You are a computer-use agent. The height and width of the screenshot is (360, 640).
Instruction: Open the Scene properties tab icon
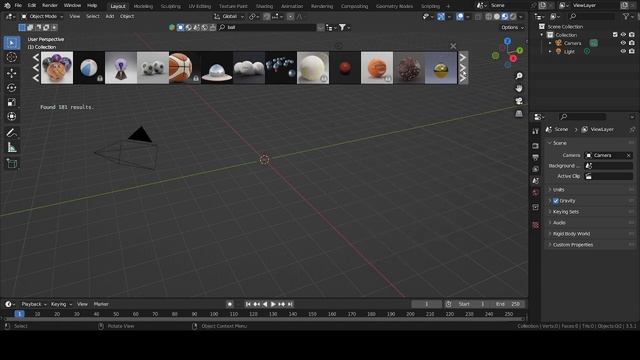[x=536, y=180]
